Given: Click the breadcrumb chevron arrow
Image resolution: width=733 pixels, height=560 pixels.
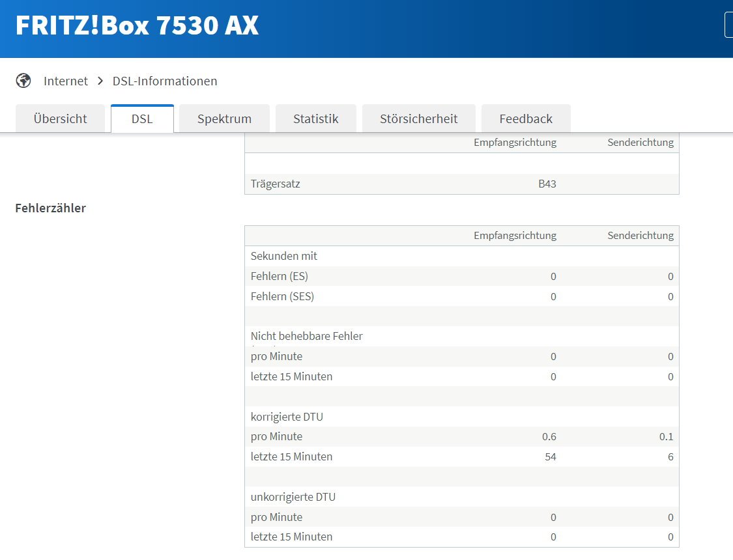Looking at the screenshot, I should point(100,81).
